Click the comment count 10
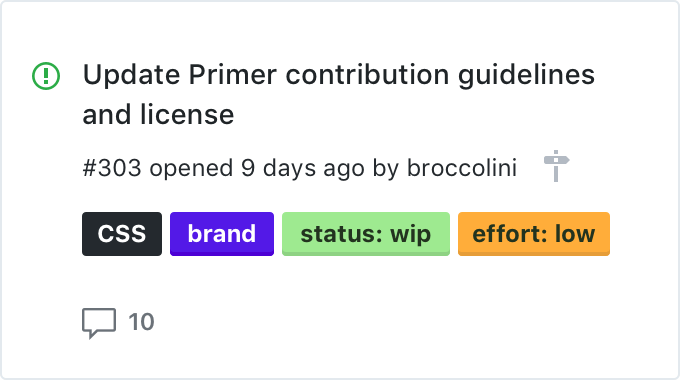 (x=141, y=322)
